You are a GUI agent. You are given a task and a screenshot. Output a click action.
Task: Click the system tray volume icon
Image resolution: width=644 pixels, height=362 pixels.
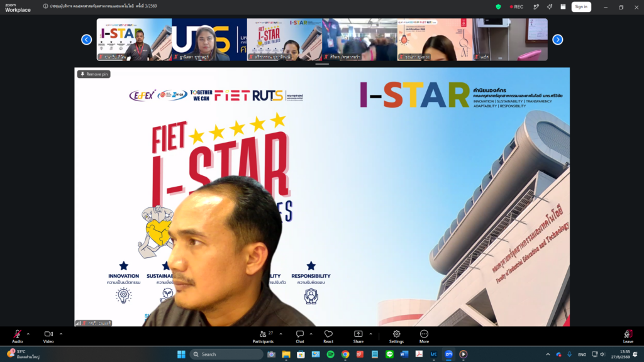(x=602, y=354)
